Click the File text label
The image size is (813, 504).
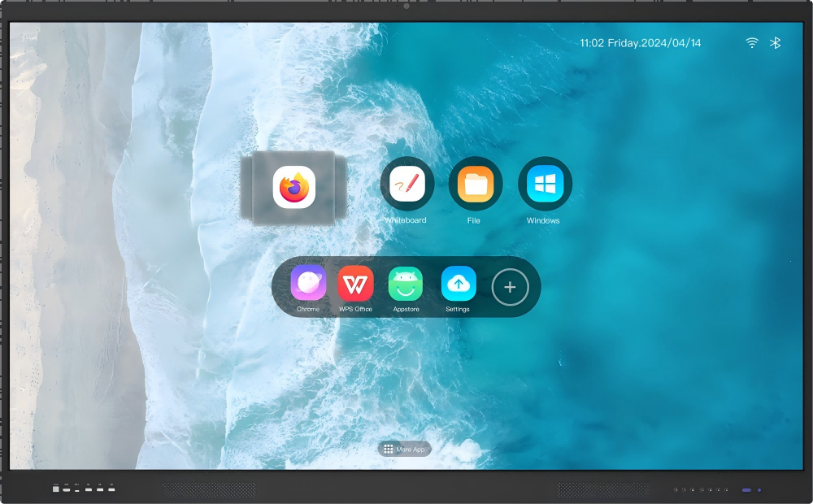[474, 220]
